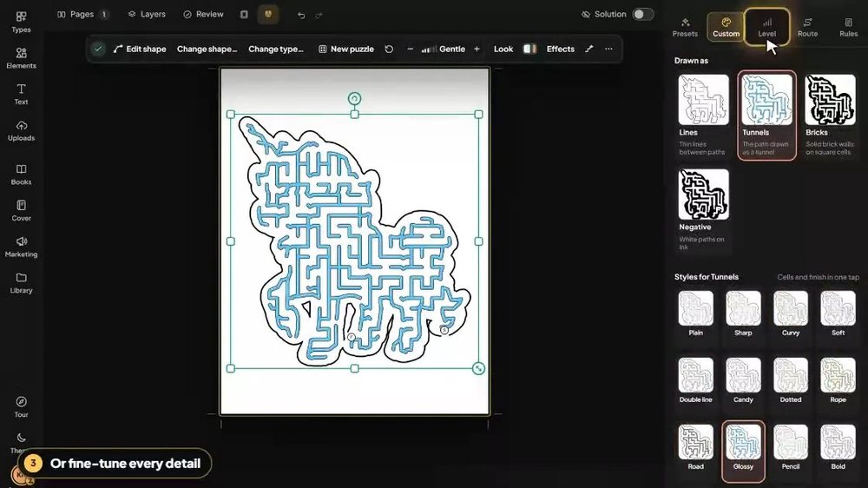The image size is (868, 488).
Task: Open the Change type dropdown
Action: point(276,49)
